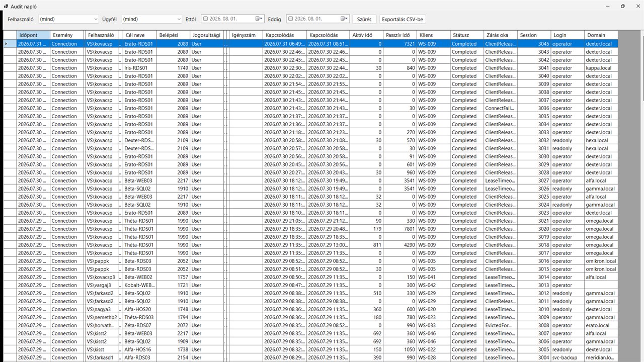The image size is (644, 362).
Task: Open the Ügyfél dropdown
Action: click(x=152, y=19)
